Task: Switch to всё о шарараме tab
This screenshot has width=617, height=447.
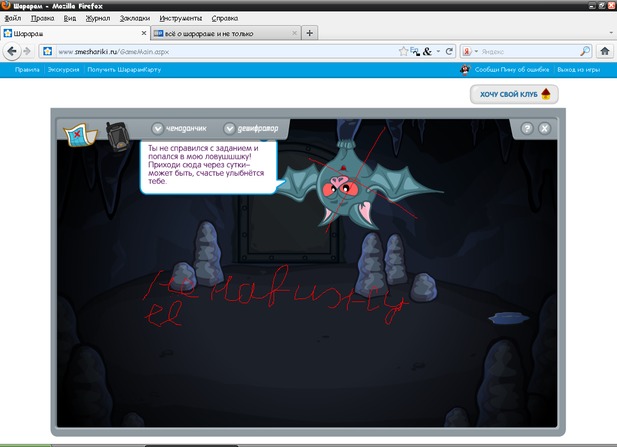Action: (226, 33)
